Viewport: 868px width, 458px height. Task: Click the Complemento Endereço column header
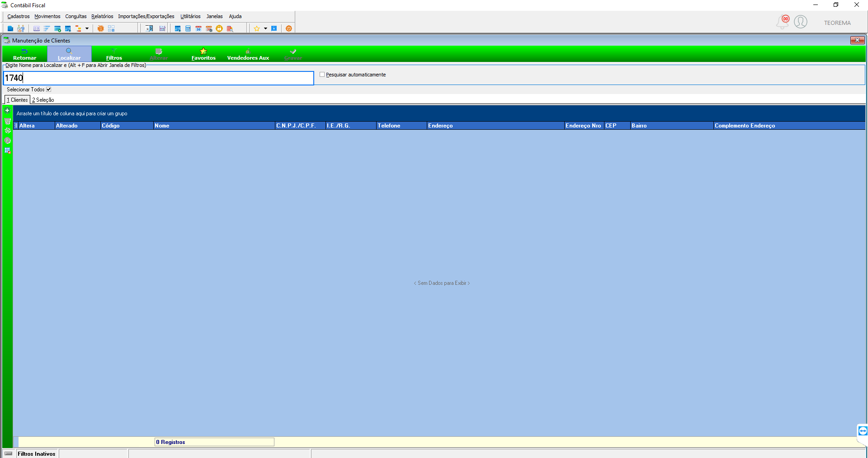pyautogui.click(x=789, y=126)
